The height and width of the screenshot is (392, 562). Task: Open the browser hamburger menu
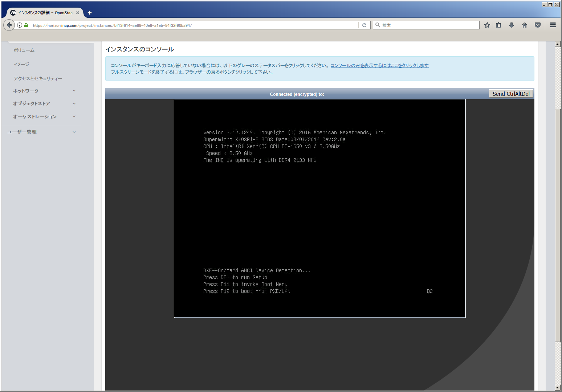[x=553, y=25]
